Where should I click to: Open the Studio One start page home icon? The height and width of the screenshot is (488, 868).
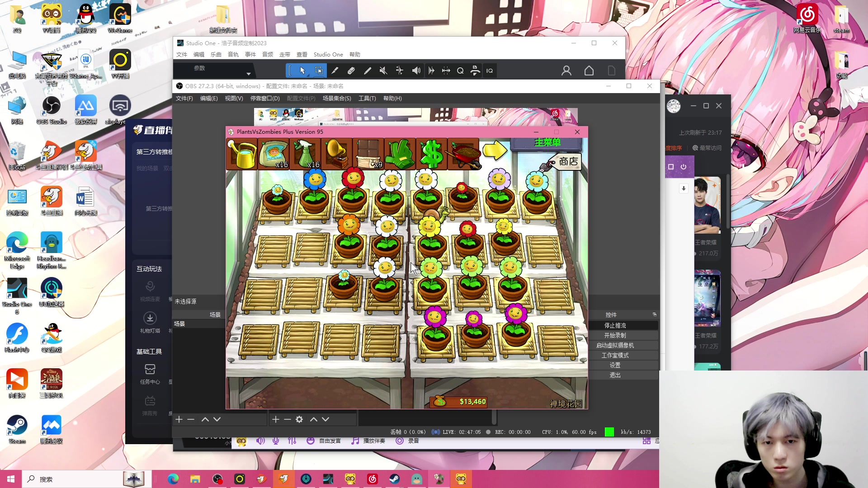pos(589,70)
